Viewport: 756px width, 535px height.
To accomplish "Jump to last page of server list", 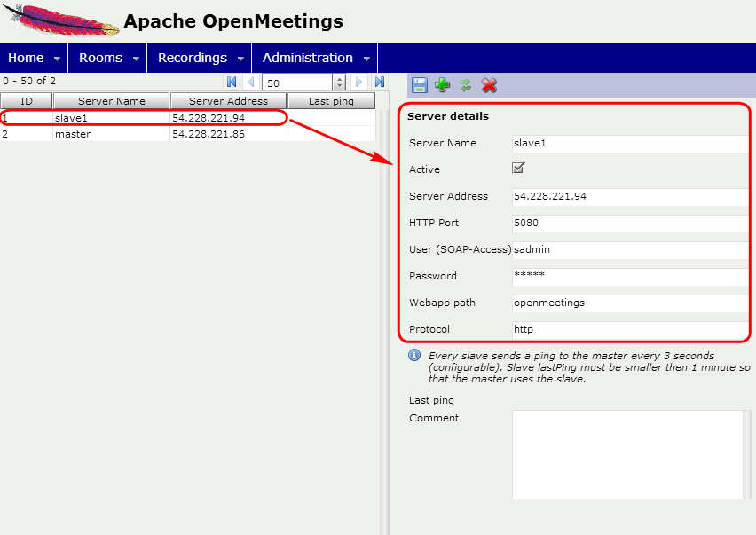I will (380, 82).
